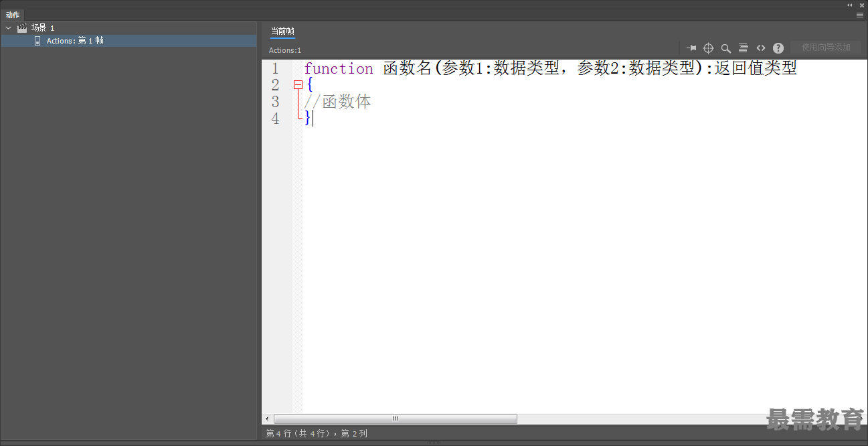Image resolution: width=868 pixels, height=446 pixels.
Task: Click line number 1 in gutter
Action: pyautogui.click(x=275, y=69)
